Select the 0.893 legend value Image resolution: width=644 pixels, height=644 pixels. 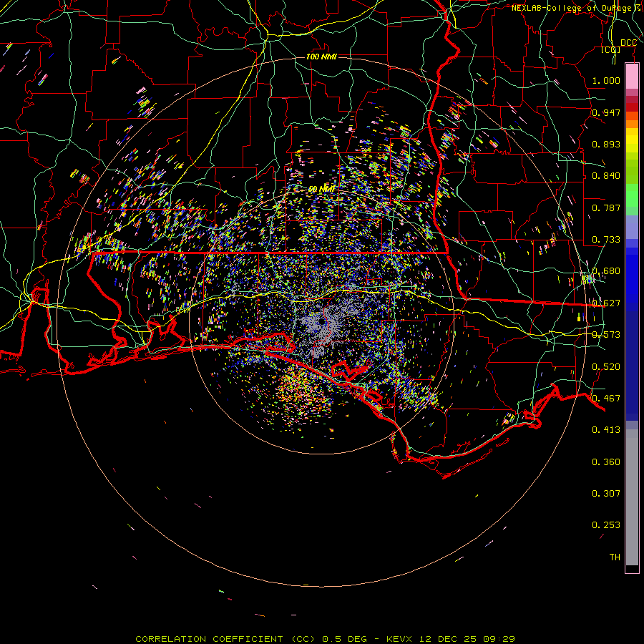606,144
